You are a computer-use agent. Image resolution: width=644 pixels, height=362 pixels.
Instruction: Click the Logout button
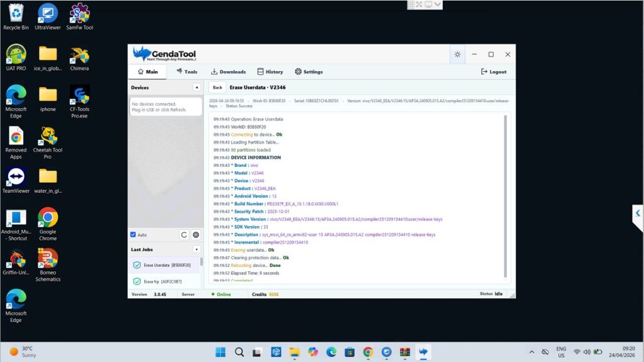(x=494, y=72)
